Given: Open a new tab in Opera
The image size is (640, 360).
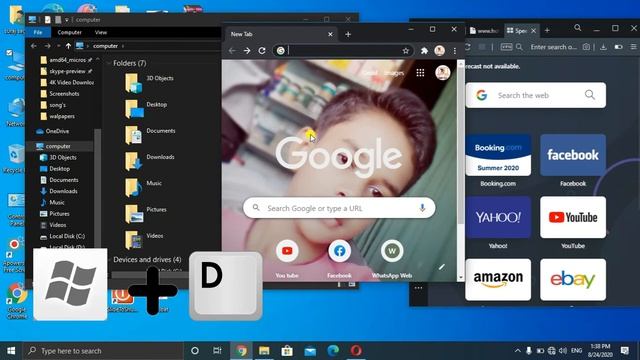Looking at the screenshot, I should (547, 31).
